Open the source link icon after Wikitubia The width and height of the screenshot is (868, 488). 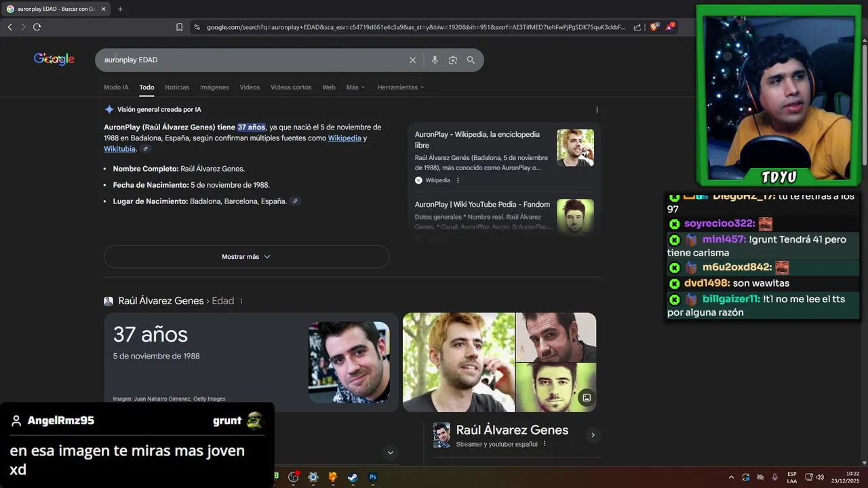(x=145, y=149)
